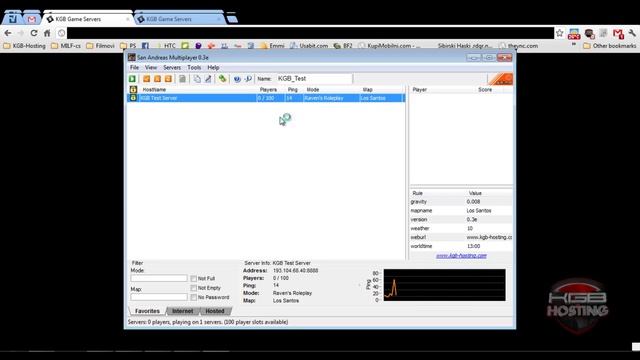Open the Servers menu
The height and width of the screenshot is (360, 640).
click(172, 67)
